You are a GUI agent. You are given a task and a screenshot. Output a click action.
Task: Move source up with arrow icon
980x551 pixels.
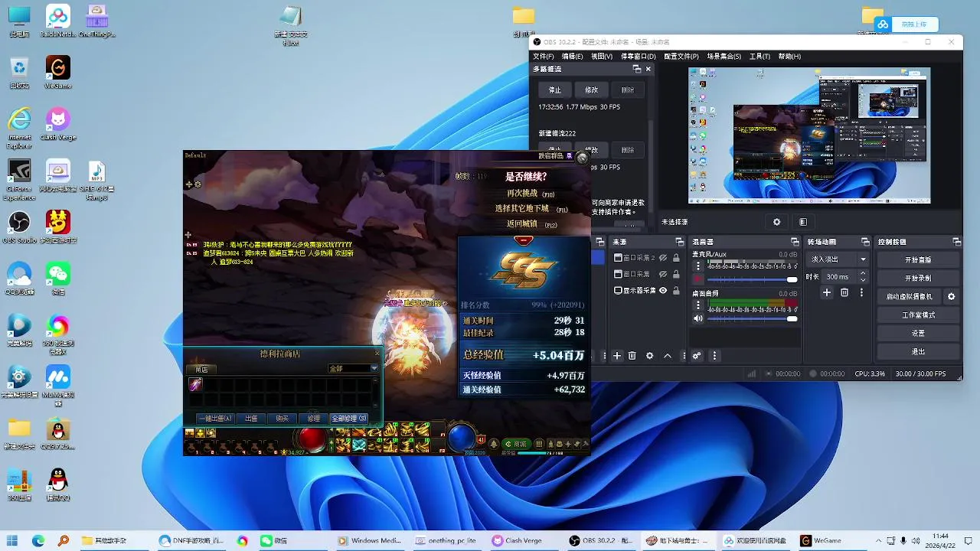[x=668, y=356]
